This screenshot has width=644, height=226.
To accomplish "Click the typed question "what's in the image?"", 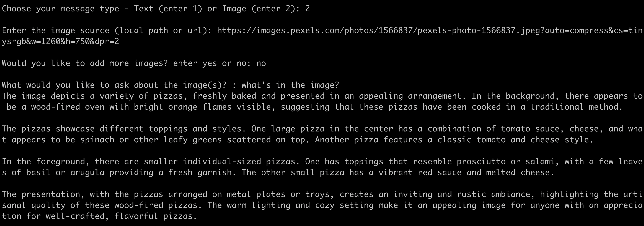I will coord(290,85).
